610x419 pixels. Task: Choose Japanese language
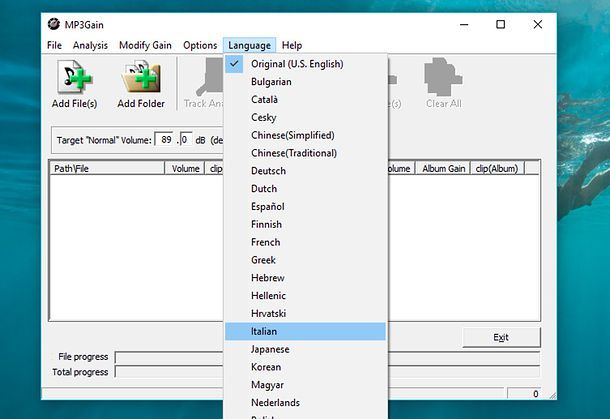tap(305, 349)
